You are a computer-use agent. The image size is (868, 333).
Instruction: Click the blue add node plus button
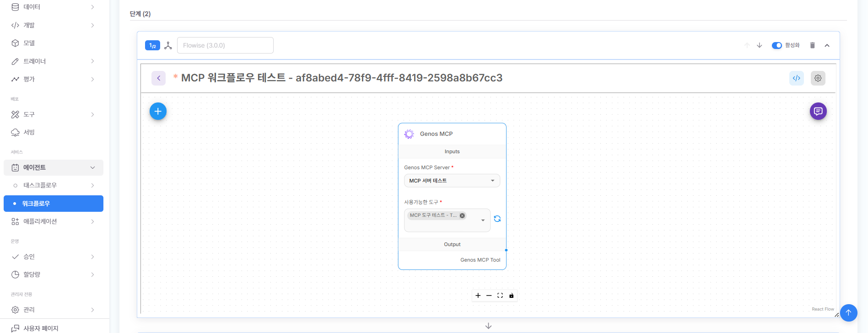pos(158,111)
